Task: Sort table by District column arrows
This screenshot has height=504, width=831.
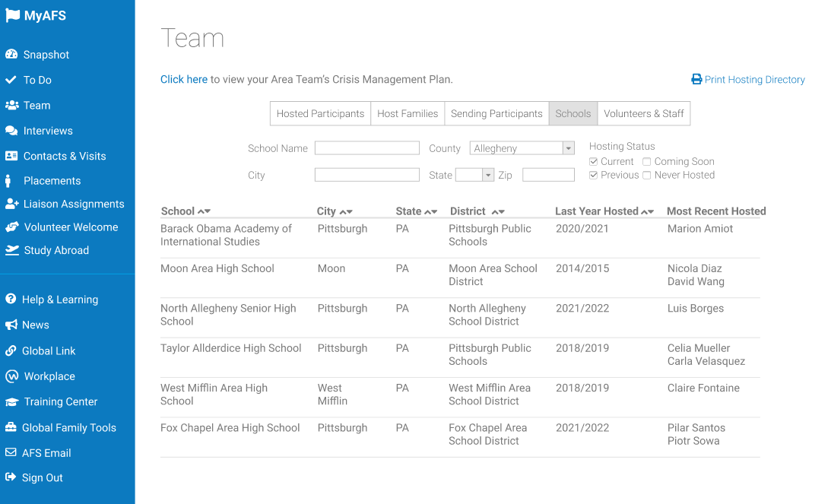Action: click(498, 211)
